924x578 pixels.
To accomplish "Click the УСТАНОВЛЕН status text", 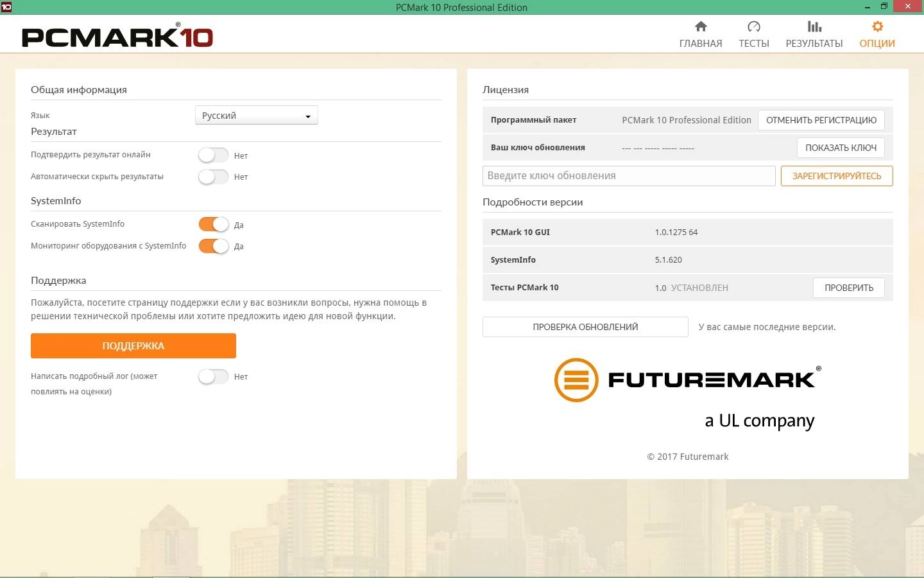I will [x=699, y=288].
